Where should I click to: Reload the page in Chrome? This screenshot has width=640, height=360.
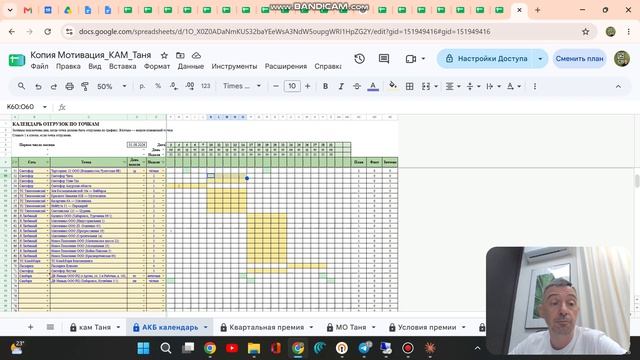point(47,31)
